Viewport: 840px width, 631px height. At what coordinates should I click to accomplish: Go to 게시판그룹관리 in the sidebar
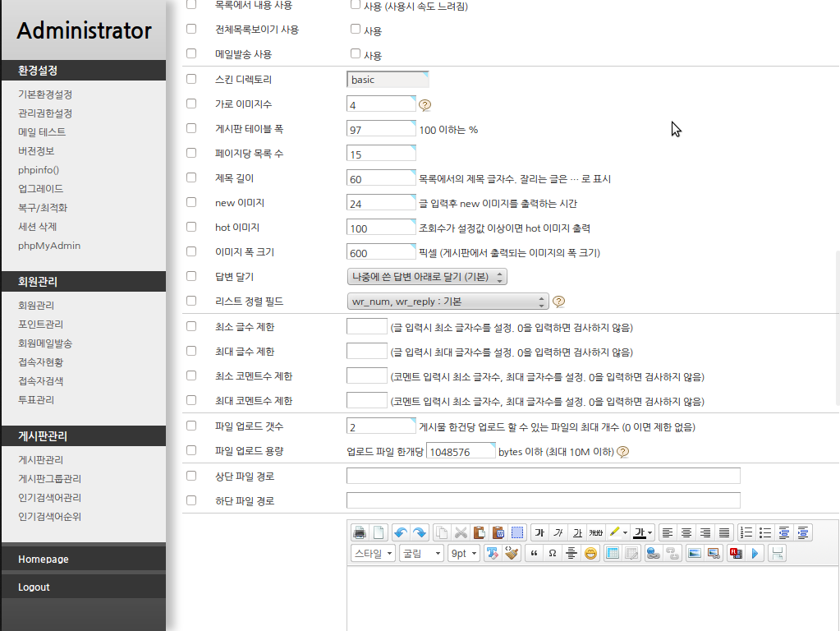pyautogui.click(x=49, y=479)
